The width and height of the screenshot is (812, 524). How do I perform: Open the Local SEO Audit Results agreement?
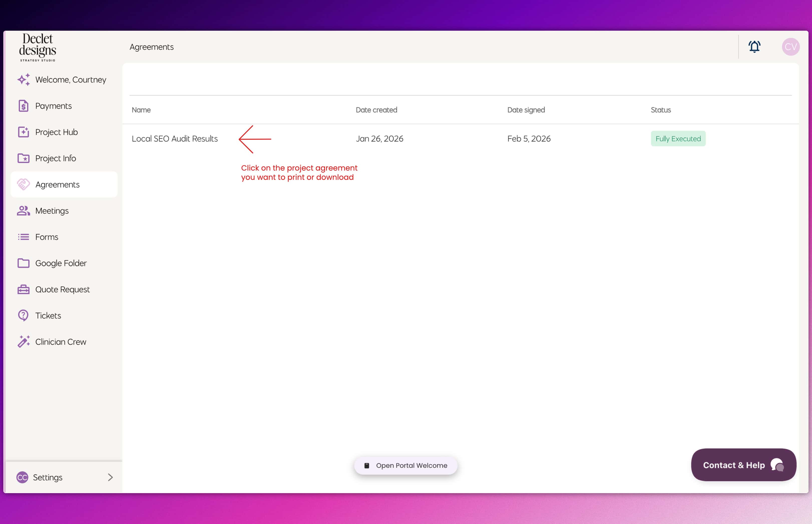point(174,139)
